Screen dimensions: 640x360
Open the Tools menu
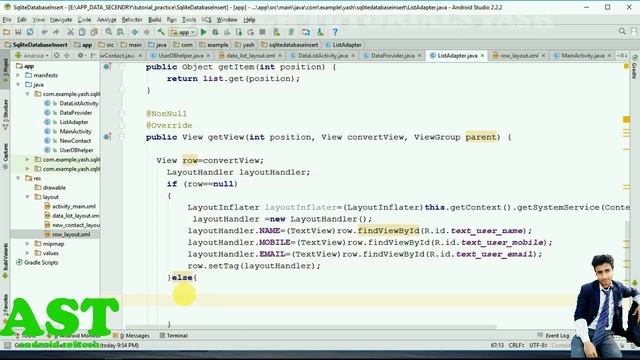(189, 20)
